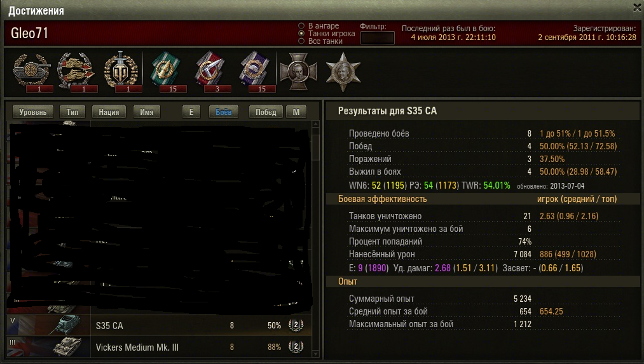
Task: Select the red ribbon medal with count 3
Action: [210, 71]
